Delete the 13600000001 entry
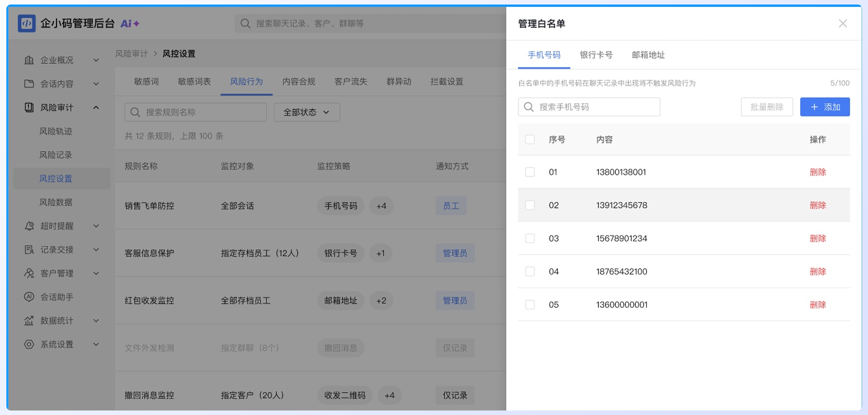Screen dimensions: 868x415 817,305
